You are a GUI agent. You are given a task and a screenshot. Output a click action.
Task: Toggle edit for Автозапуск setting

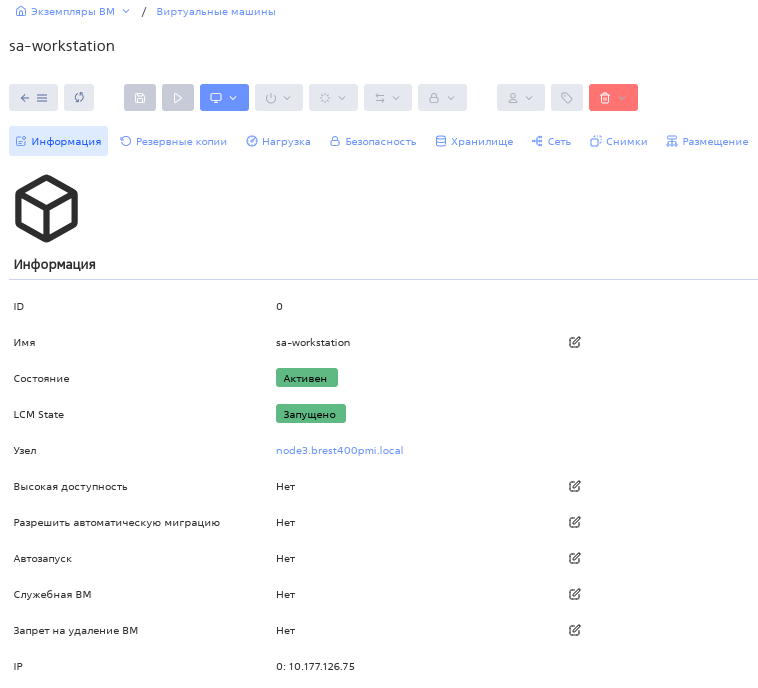[575, 558]
